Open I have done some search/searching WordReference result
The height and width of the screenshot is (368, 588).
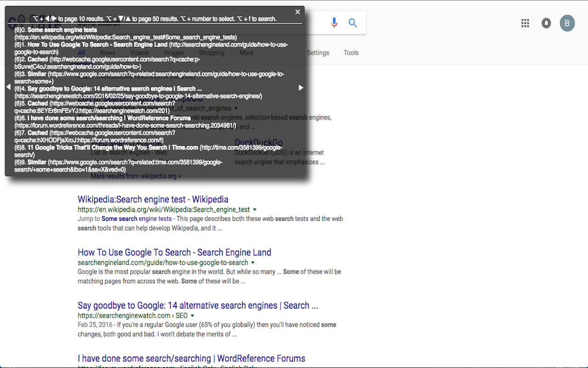tap(192, 358)
